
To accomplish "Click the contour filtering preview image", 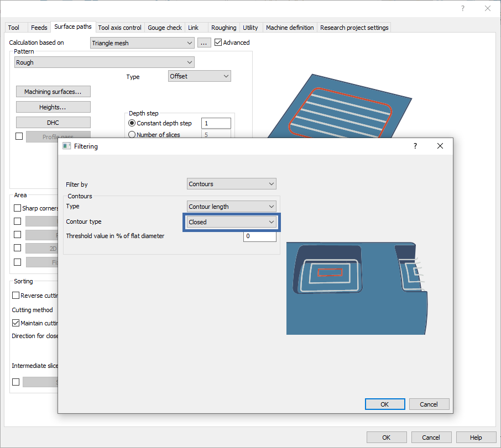I will click(357, 288).
